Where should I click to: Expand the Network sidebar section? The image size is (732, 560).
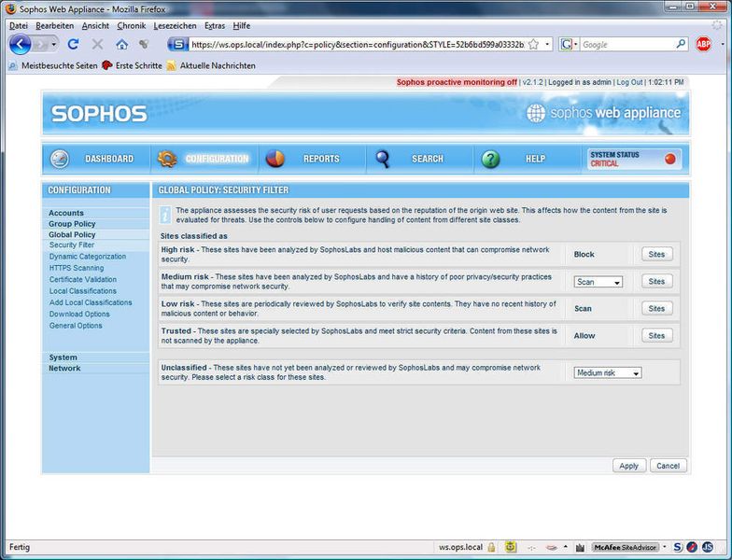(64, 368)
